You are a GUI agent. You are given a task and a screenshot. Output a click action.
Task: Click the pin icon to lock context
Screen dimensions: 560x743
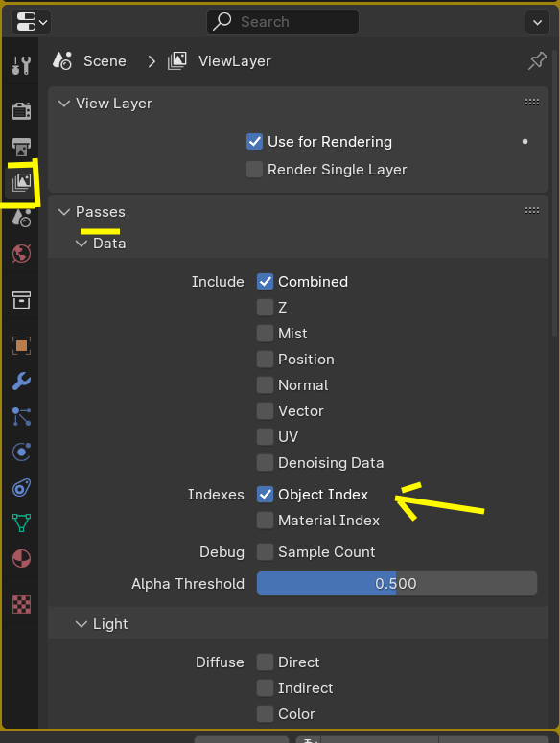tap(537, 61)
